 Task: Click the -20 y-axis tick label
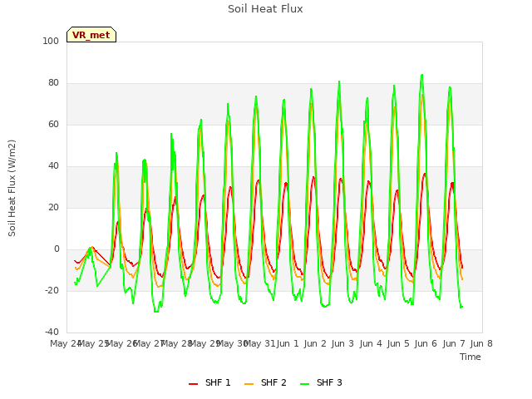[52, 291]
